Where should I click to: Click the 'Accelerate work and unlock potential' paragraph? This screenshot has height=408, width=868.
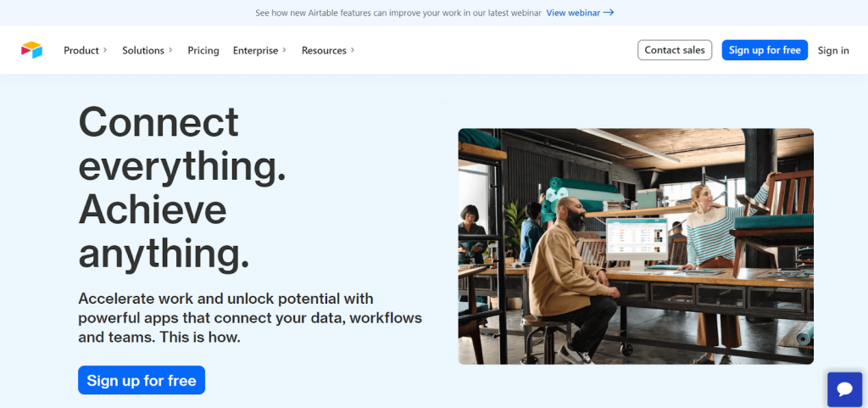[250, 318]
